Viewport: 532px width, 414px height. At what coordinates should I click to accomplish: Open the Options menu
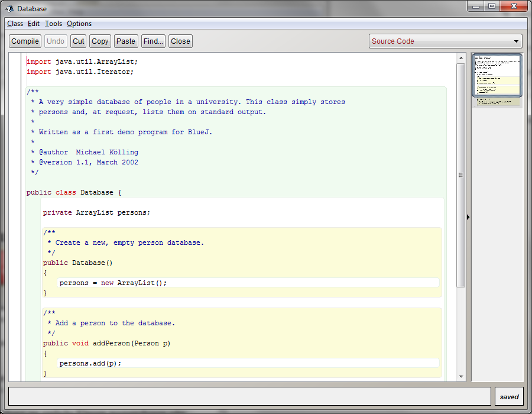click(x=79, y=24)
